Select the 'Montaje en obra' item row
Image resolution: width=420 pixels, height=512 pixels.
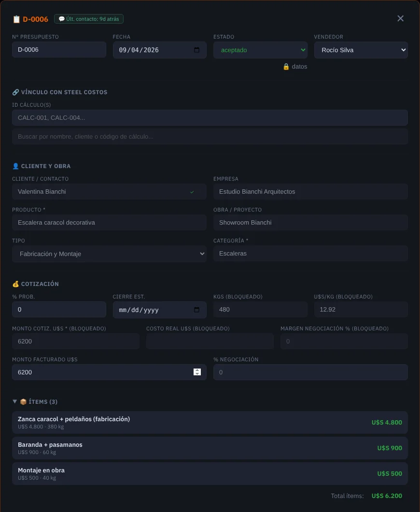tap(210, 473)
